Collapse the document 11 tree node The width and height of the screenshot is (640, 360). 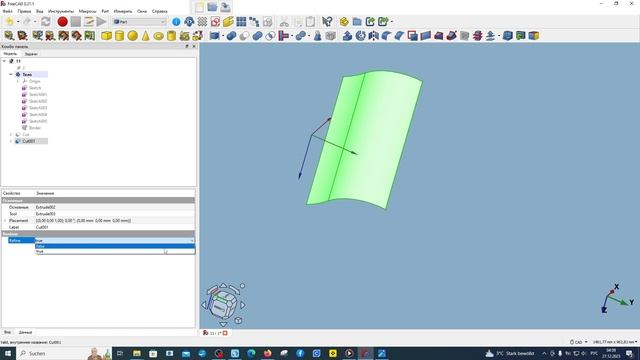tap(4, 61)
